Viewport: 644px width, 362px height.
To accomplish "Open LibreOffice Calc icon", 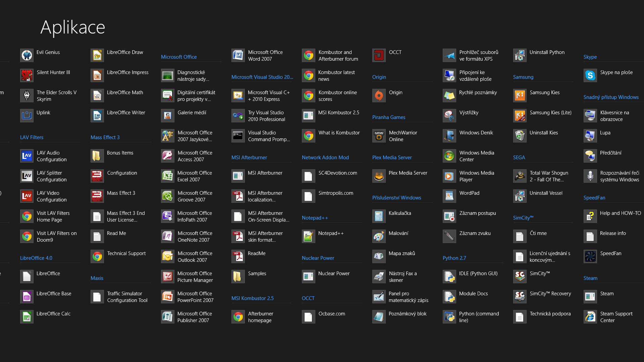I will pos(27,317).
